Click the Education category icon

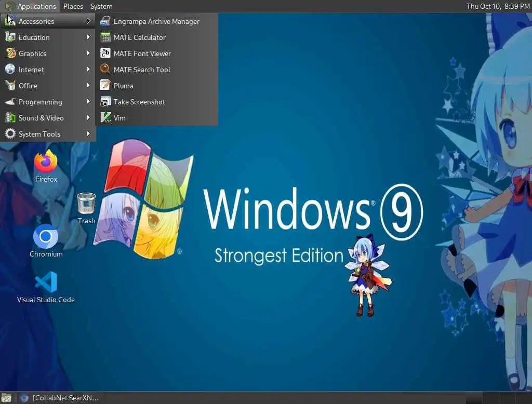10,37
